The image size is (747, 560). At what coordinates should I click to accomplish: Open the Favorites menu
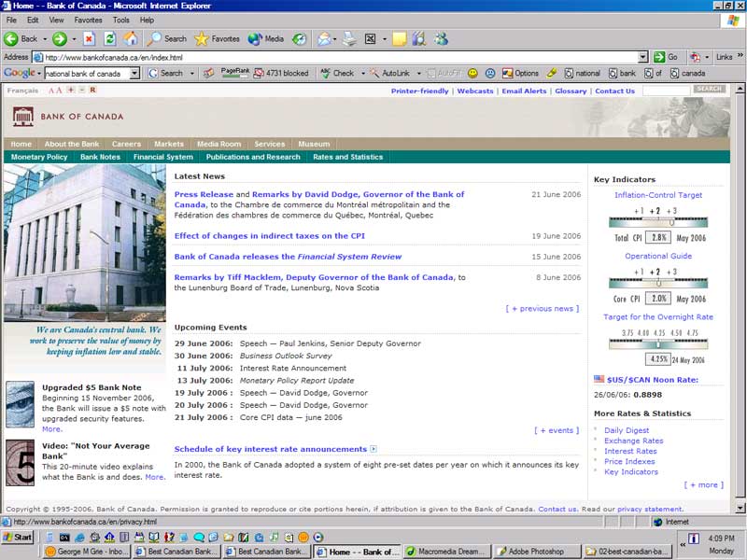(x=88, y=20)
